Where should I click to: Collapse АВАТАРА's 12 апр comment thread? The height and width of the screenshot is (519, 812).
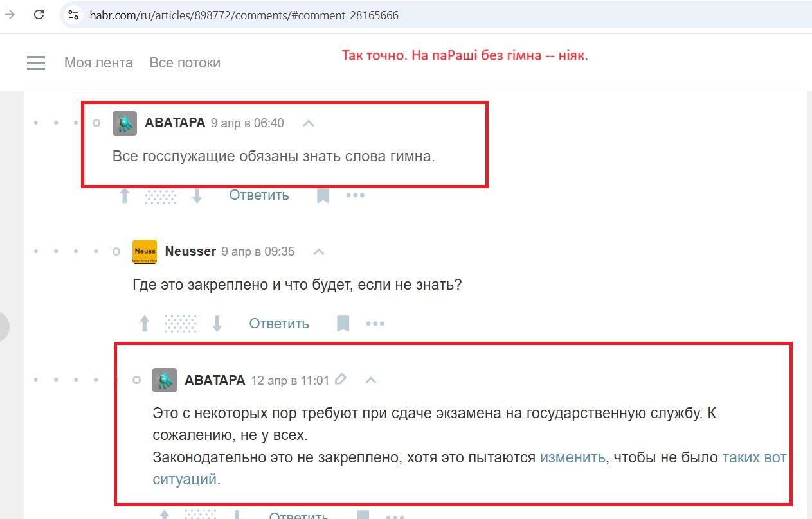point(370,380)
